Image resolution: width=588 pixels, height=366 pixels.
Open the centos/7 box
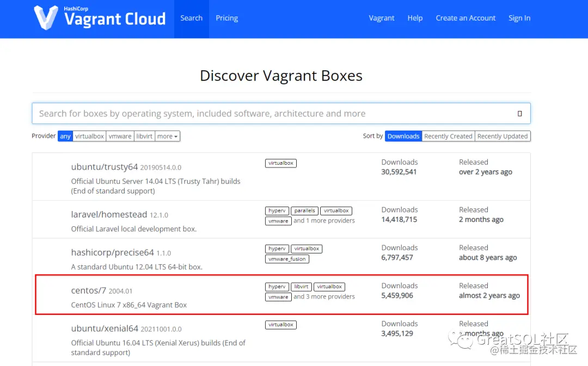89,290
